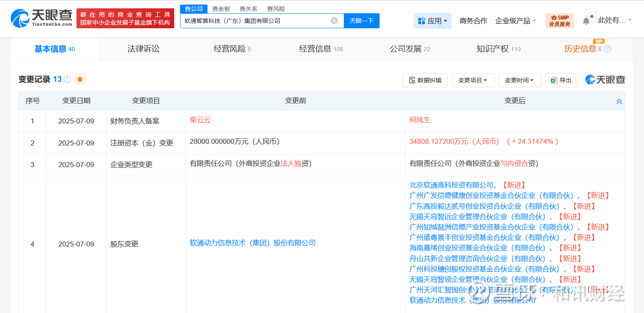Open the notification bell in the header
This screenshot has width=644, height=313.
[x=586, y=21]
